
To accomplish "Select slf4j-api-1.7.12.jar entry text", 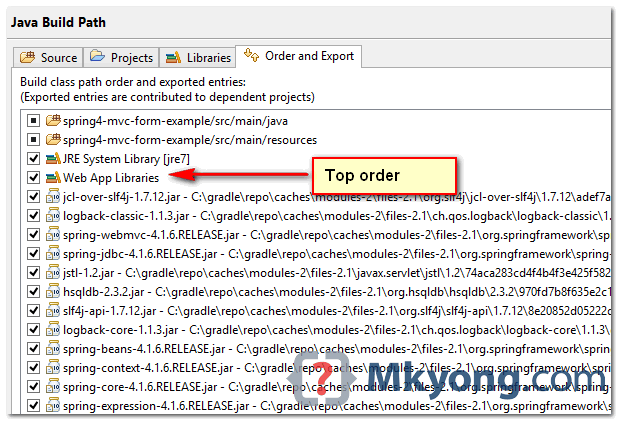I will [x=336, y=311].
